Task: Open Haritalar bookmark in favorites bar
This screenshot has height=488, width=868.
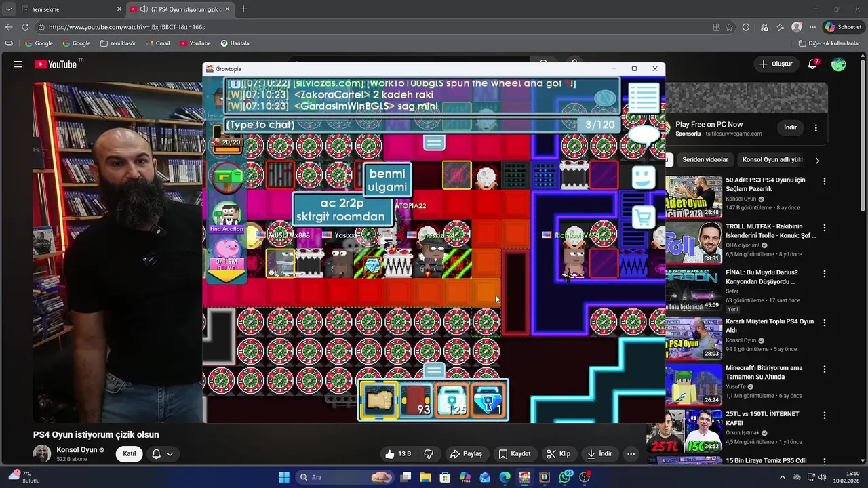Action: click(235, 43)
